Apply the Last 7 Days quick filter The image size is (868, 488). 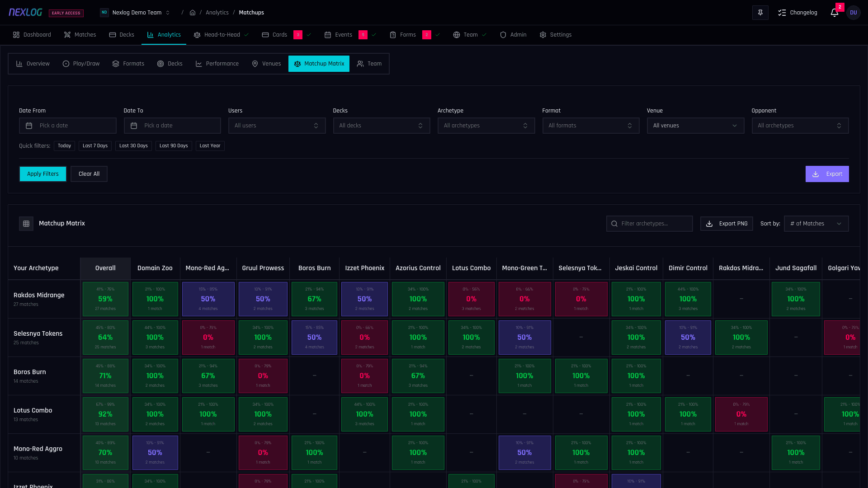tap(95, 146)
